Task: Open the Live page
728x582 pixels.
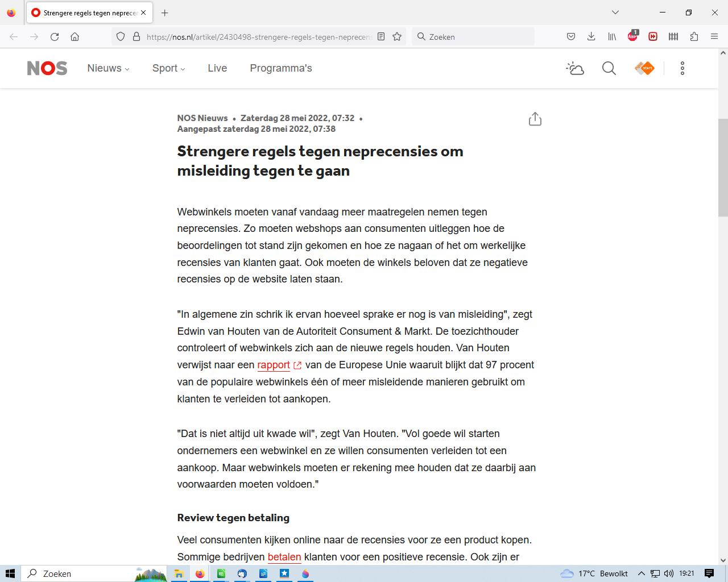Action: click(217, 68)
